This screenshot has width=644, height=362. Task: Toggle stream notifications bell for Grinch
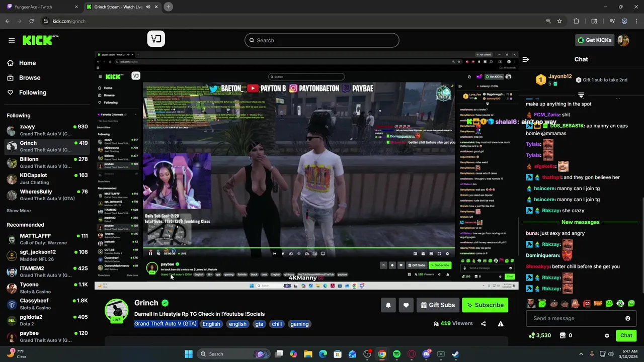[388, 305]
